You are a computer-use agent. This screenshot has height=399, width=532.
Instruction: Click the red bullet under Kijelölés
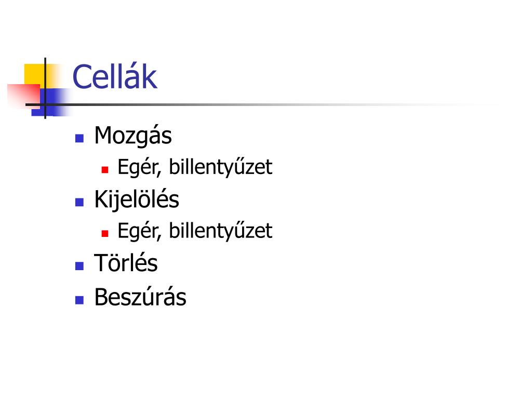pyautogui.click(x=105, y=233)
